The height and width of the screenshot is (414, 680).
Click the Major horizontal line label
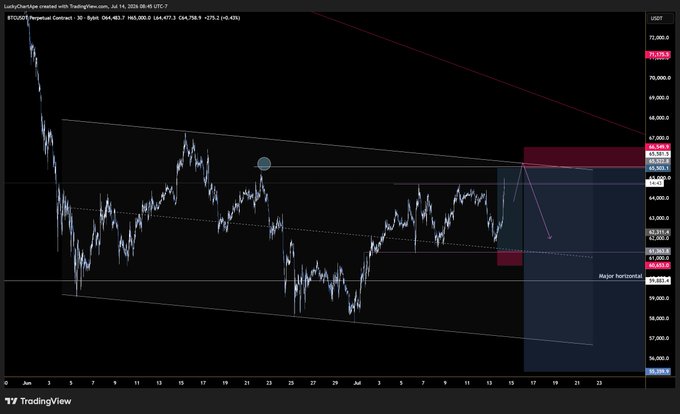(620, 276)
